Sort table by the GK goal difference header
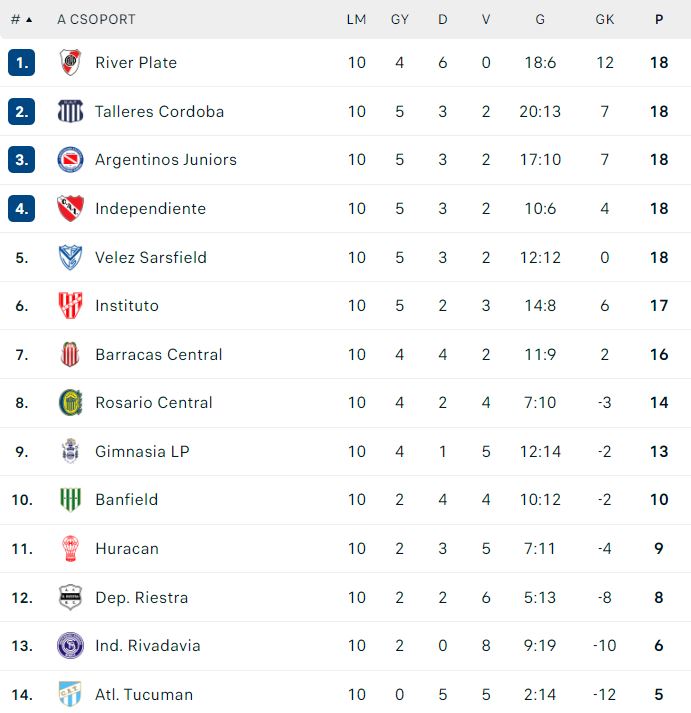The width and height of the screenshot is (691, 713). coord(605,20)
